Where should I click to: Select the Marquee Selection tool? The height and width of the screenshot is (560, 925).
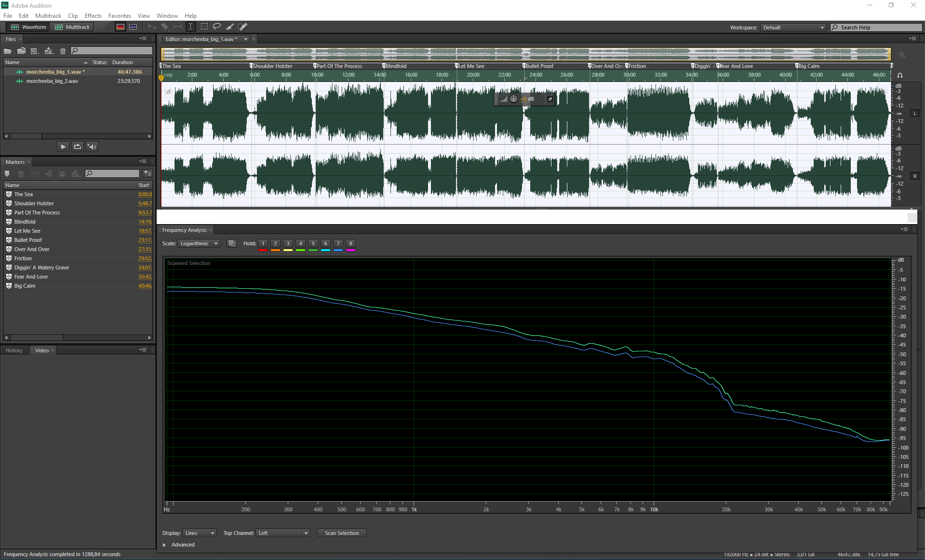(x=204, y=27)
